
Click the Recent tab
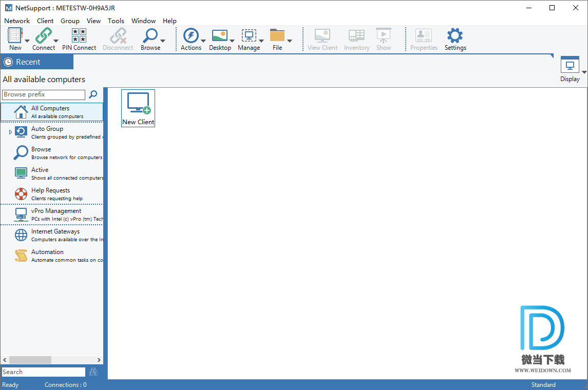point(37,62)
